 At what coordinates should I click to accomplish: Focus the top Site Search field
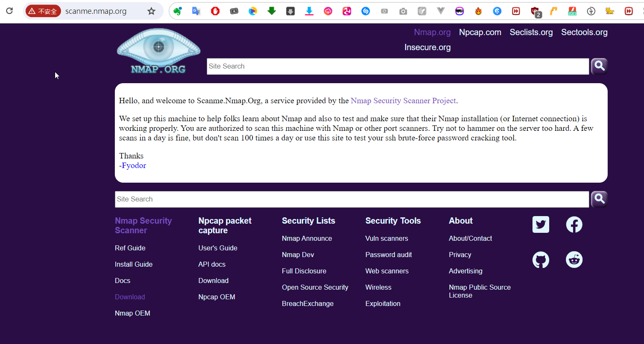click(398, 66)
